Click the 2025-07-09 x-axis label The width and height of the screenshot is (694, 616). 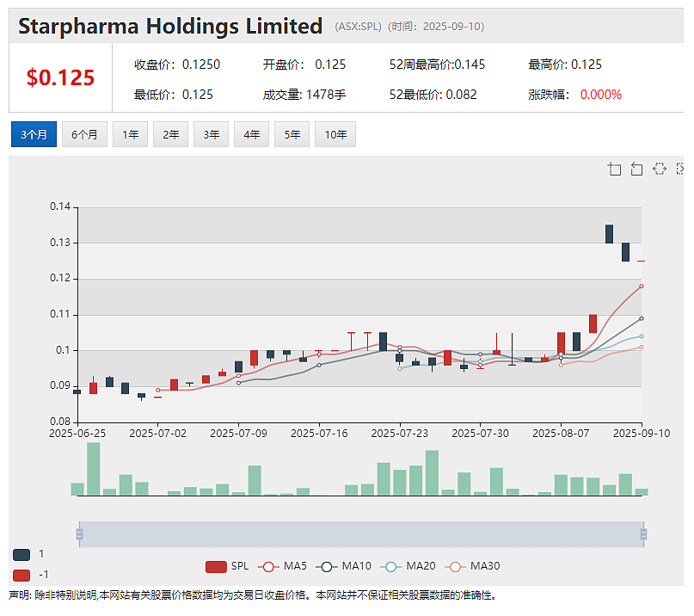point(238,434)
